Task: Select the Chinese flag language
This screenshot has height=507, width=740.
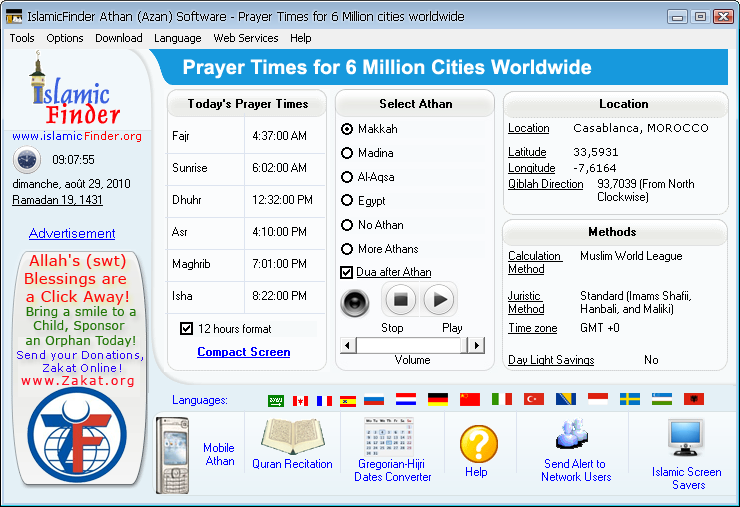Action: 470,399
